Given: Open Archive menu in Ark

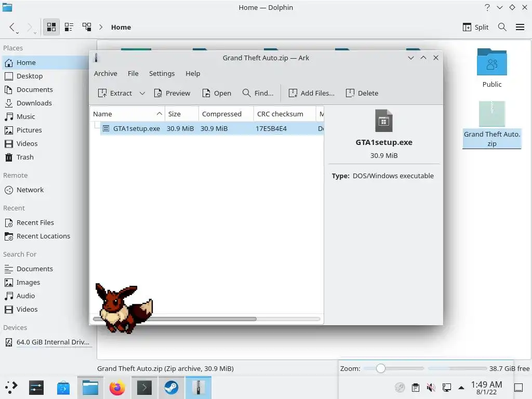Looking at the screenshot, I should click(105, 74).
